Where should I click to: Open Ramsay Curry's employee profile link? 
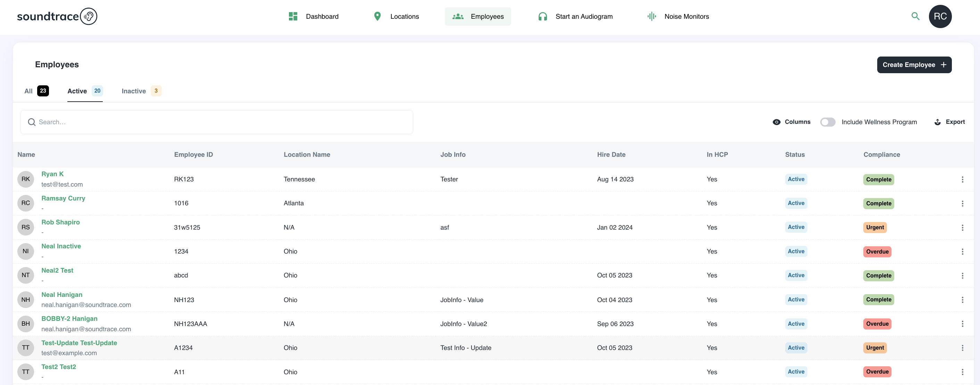point(63,198)
